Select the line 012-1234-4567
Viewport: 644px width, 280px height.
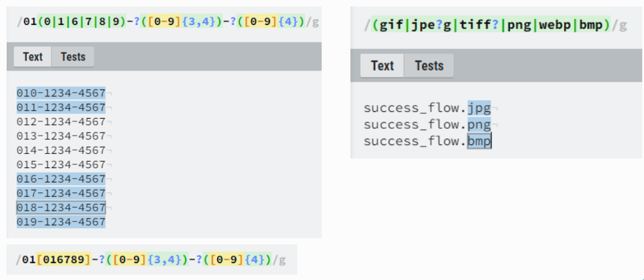(x=61, y=122)
